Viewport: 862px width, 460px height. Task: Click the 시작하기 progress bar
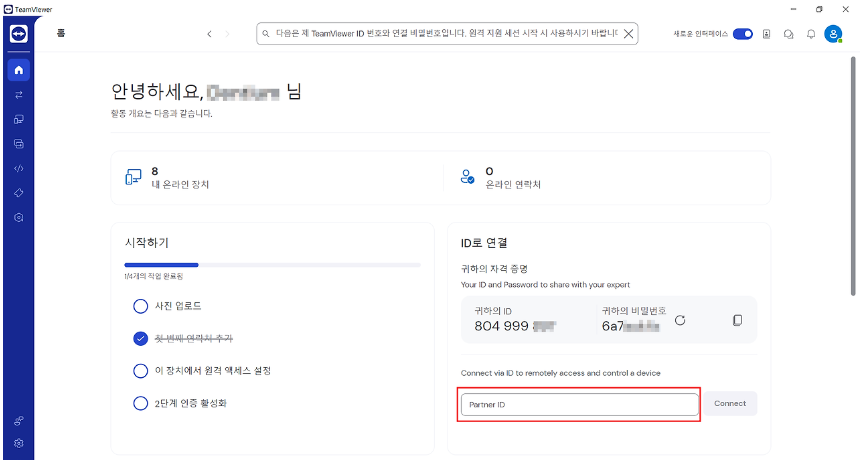[273, 265]
